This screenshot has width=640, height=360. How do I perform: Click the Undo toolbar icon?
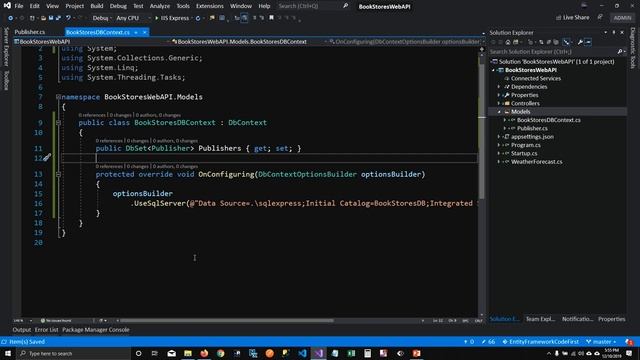click(68, 18)
